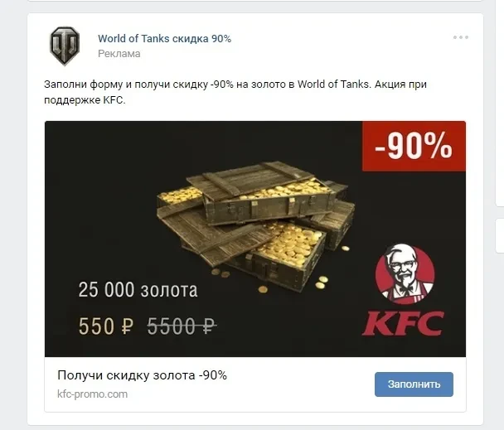This screenshot has height=430, width=504.
Task: Click the Реклама ad label
Action: [119, 54]
